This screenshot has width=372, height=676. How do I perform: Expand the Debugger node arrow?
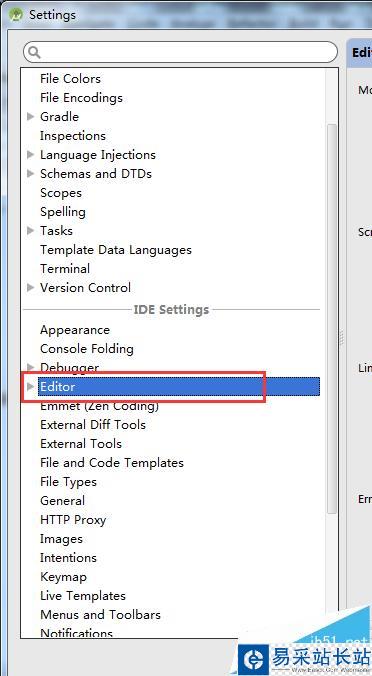[30, 367]
